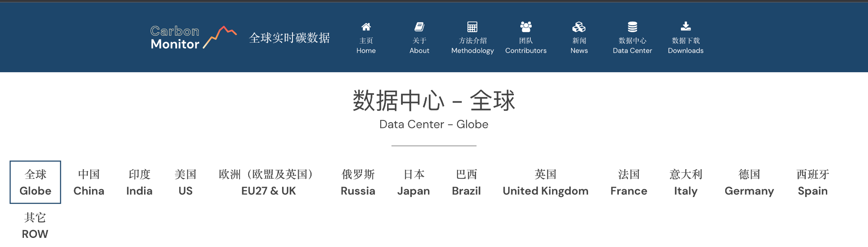Select the France region tab
The width and height of the screenshot is (868, 247).
point(629,182)
